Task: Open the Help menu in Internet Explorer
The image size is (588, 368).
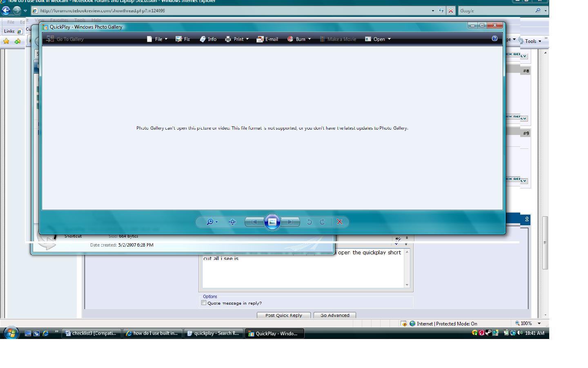Action: 96,20
